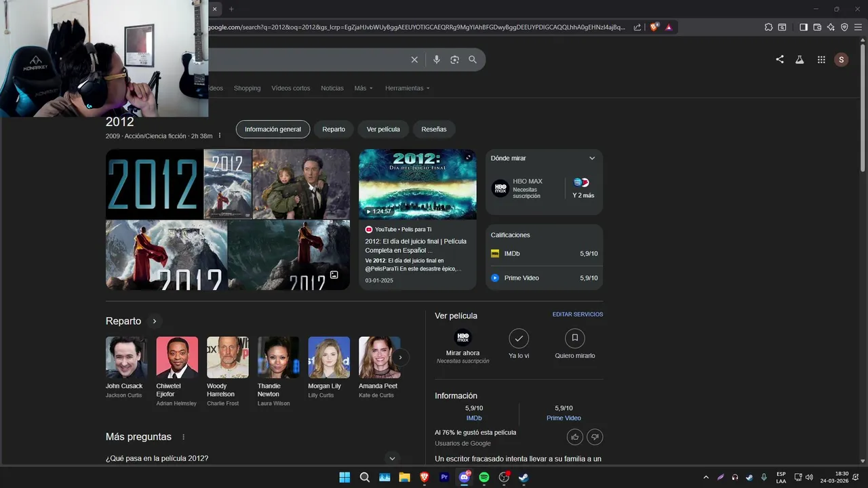Screen dimensions: 868x488
Task: Open the Prime Video rating link under Información
Action: click(x=564, y=418)
